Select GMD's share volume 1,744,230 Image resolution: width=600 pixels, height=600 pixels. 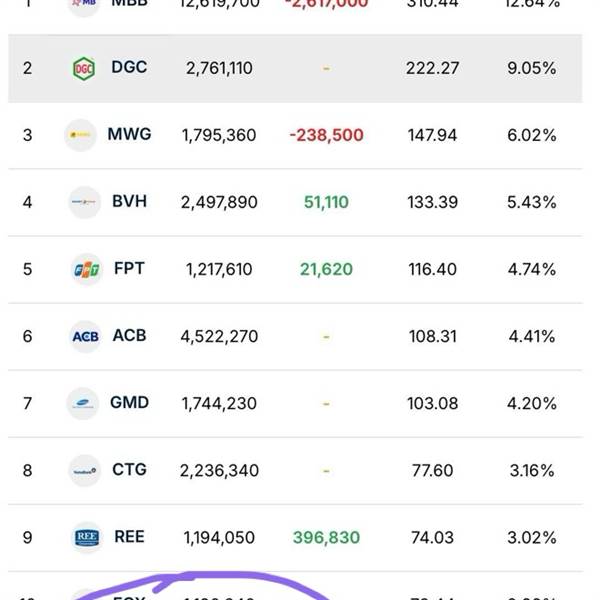pyautogui.click(x=219, y=404)
